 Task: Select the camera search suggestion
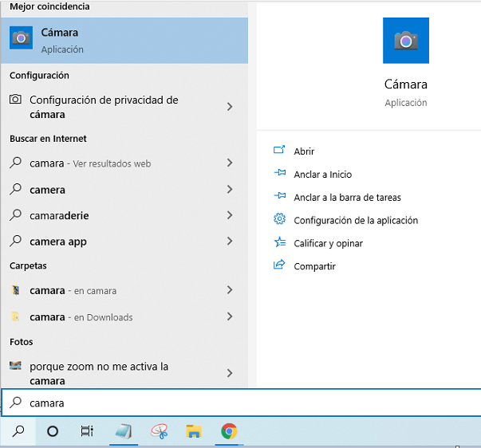[x=124, y=190]
